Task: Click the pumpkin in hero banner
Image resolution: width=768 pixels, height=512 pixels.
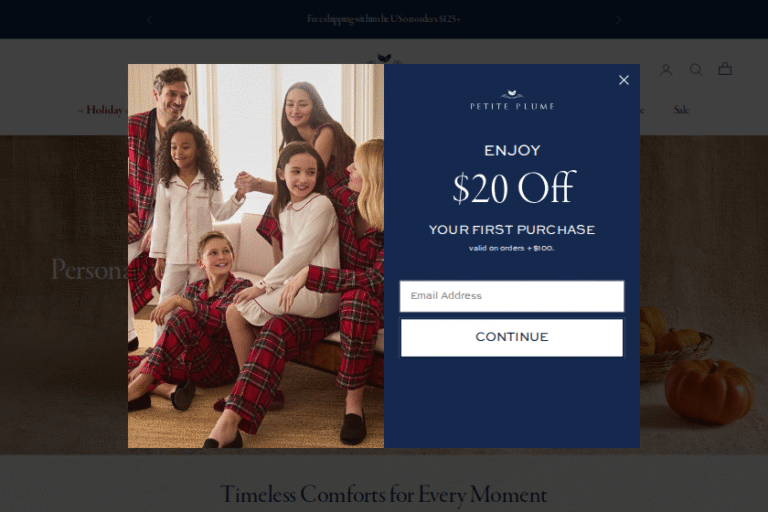Action: tap(709, 390)
